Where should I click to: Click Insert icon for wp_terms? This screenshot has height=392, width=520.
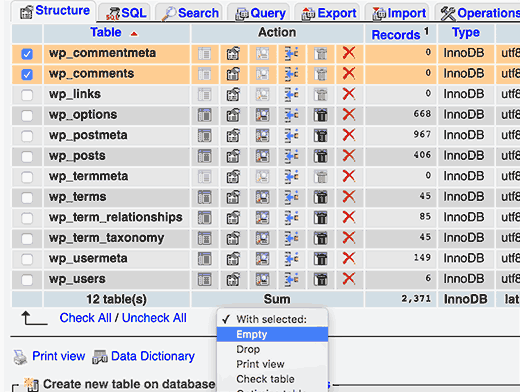click(291, 197)
